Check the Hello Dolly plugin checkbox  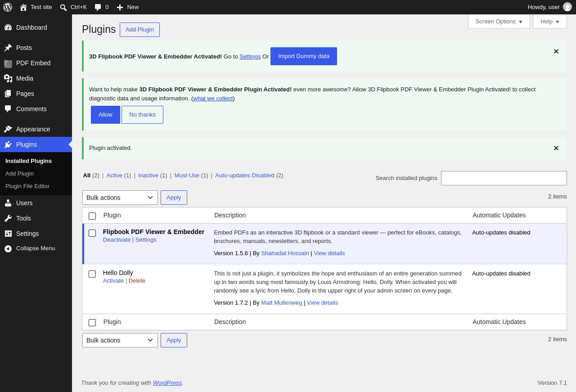click(x=92, y=274)
